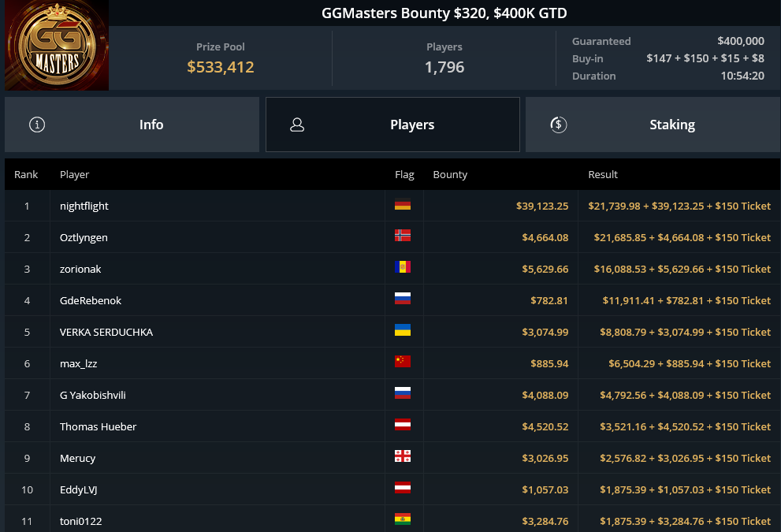Open the Staking tab
The height and width of the screenshot is (532, 781).
click(653, 125)
